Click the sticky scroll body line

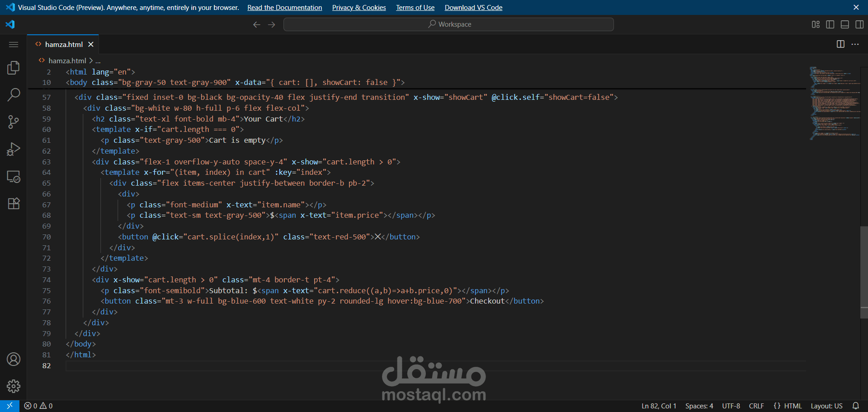coord(235,83)
